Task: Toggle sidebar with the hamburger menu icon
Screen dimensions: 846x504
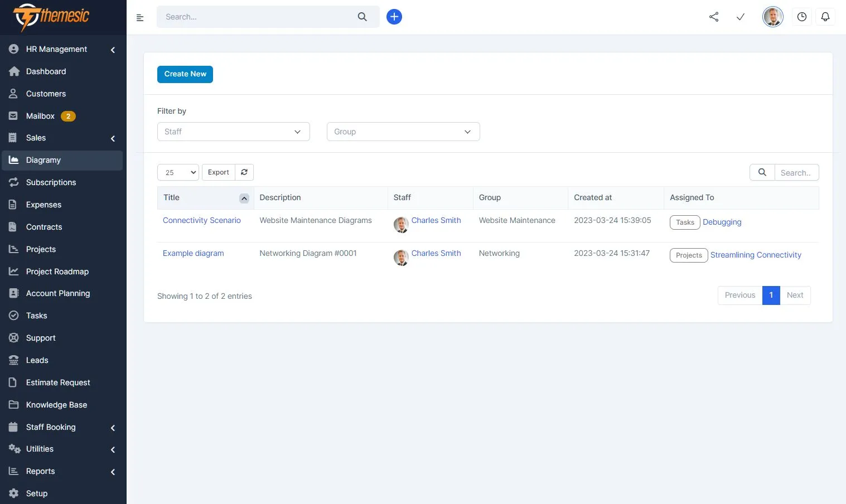Action: [140, 18]
